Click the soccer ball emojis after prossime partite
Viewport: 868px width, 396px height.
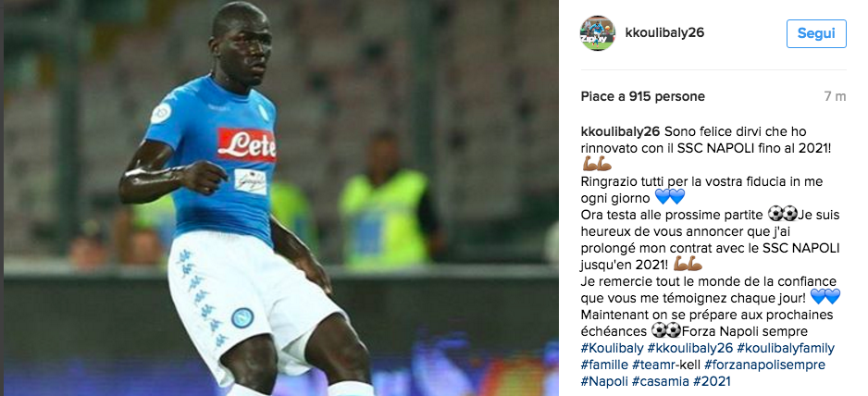(x=783, y=213)
